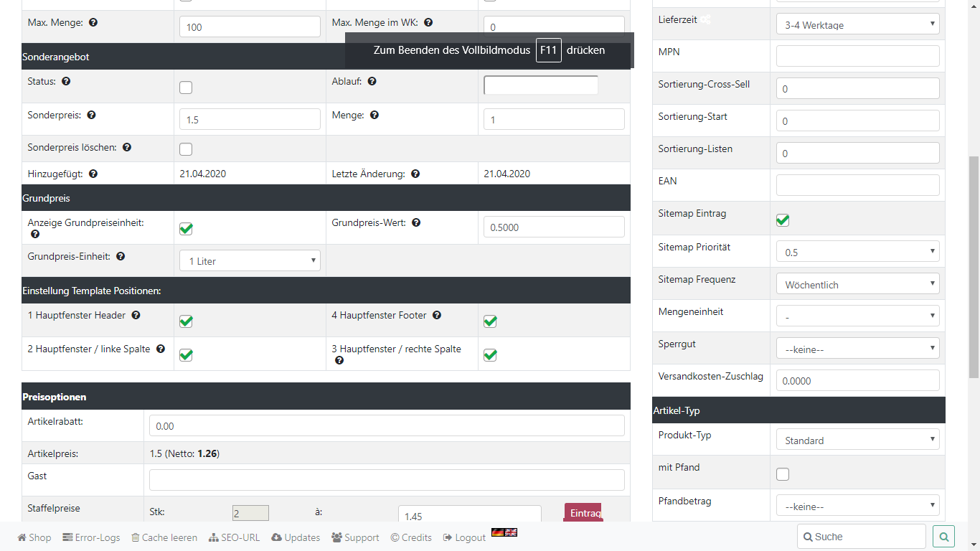Click the share icon beside Lieferzeit

[x=706, y=20]
